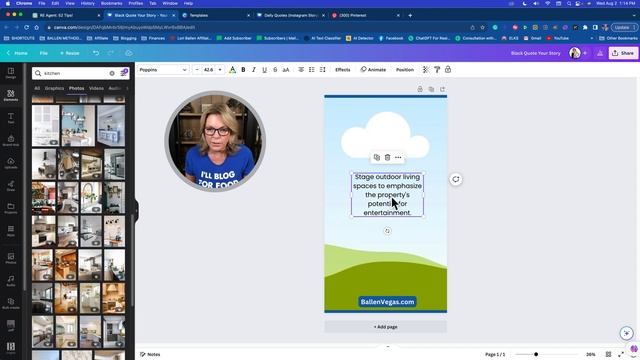The height and width of the screenshot is (360, 640).
Task: Open the font family dropdown Poppins
Action: click(163, 70)
